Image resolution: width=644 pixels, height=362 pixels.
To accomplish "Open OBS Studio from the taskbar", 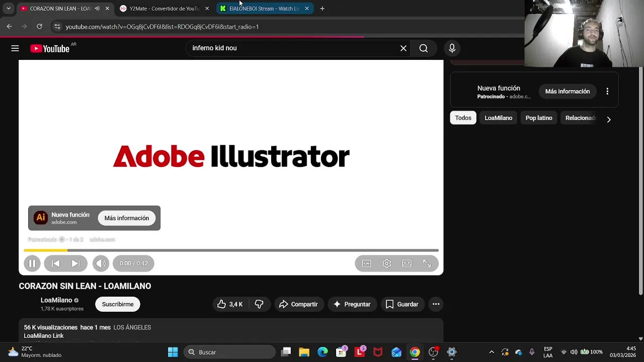I will pos(433,352).
